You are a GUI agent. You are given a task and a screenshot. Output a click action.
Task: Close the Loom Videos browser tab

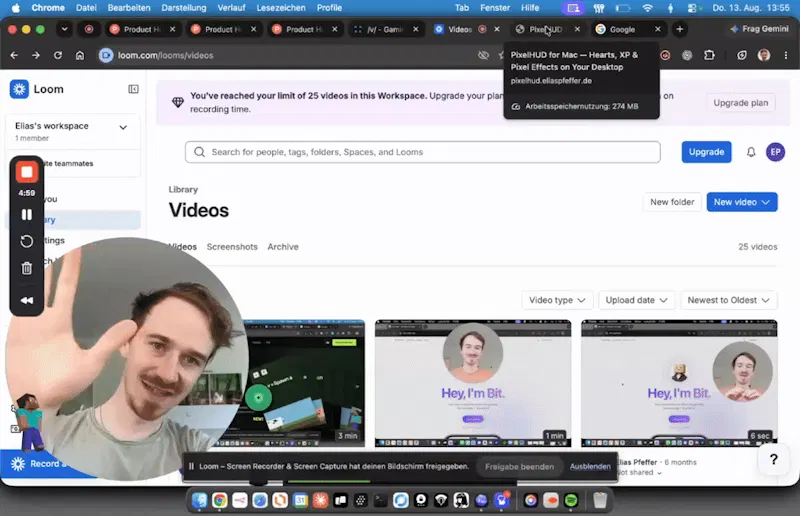pos(496,29)
